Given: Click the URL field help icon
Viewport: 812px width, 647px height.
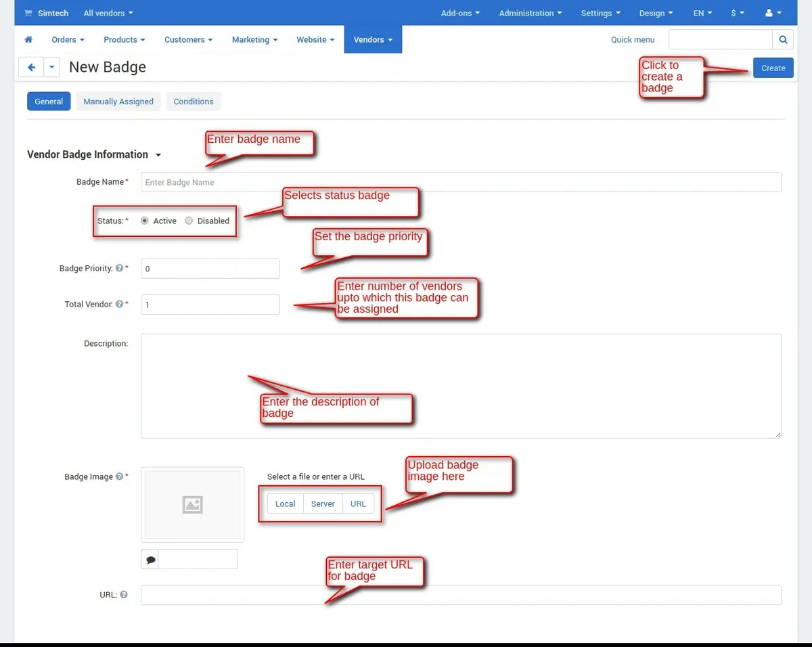Looking at the screenshot, I should pyautogui.click(x=124, y=596).
